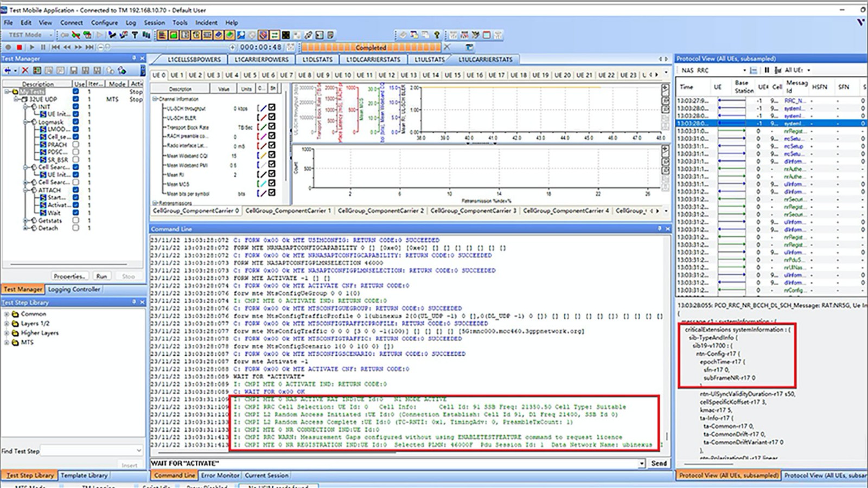Click the fast-forward playback button
This screenshot has height=488, width=868.
[79, 47]
